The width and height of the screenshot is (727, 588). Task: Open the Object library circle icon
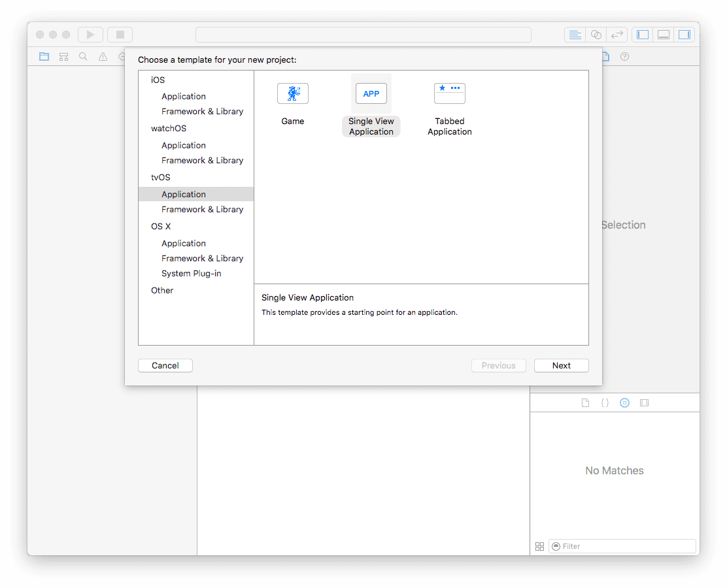point(624,402)
